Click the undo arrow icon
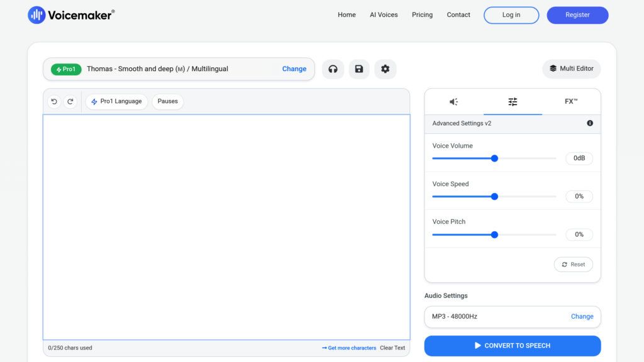The width and height of the screenshot is (644, 362). click(x=54, y=101)
